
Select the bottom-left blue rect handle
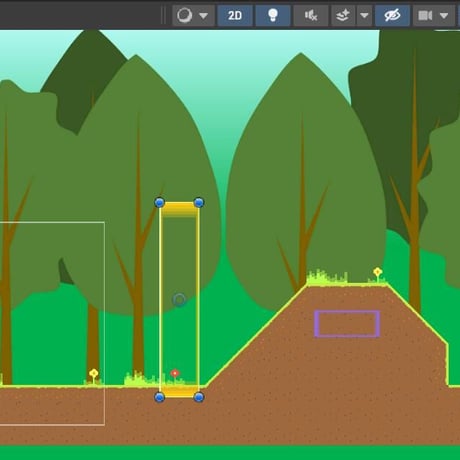(x=160, y=397)
